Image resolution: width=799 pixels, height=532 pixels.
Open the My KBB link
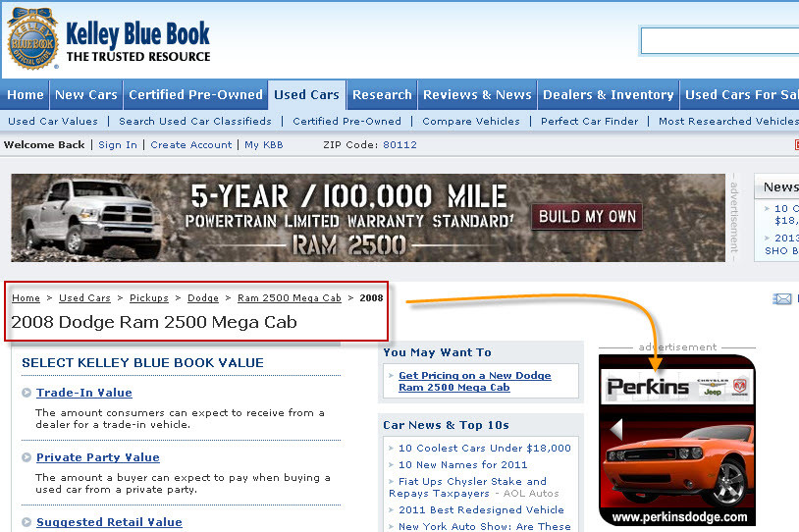pyautogui.click(x=264, y=144)
